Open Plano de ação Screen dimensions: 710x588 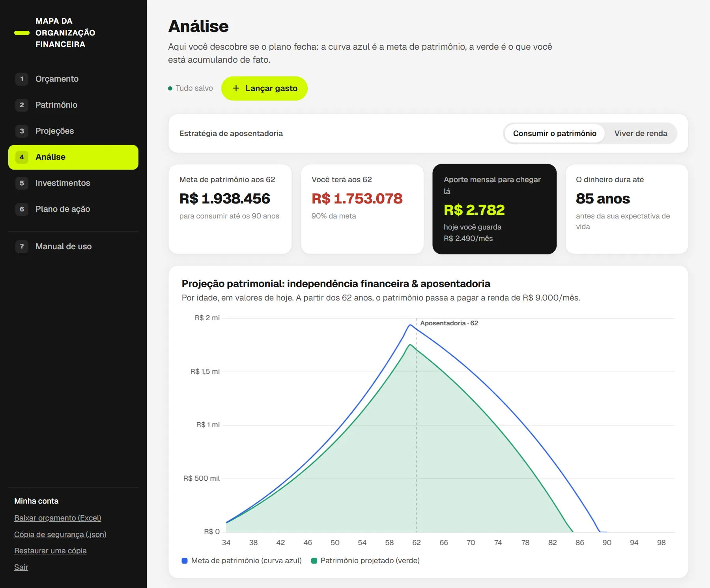click(x=73, y=209)
